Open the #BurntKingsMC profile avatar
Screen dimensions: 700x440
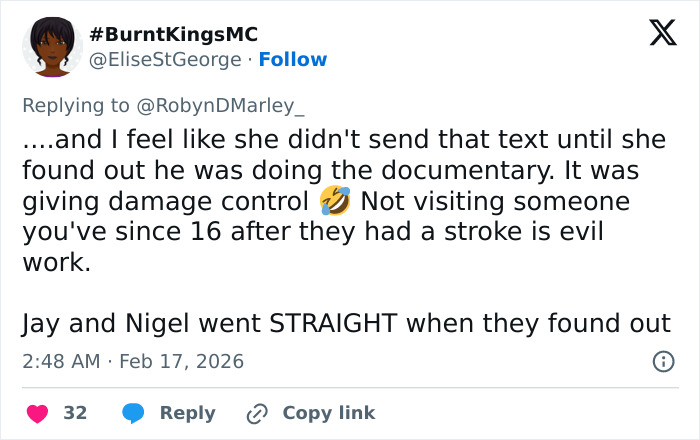[53, 46]
